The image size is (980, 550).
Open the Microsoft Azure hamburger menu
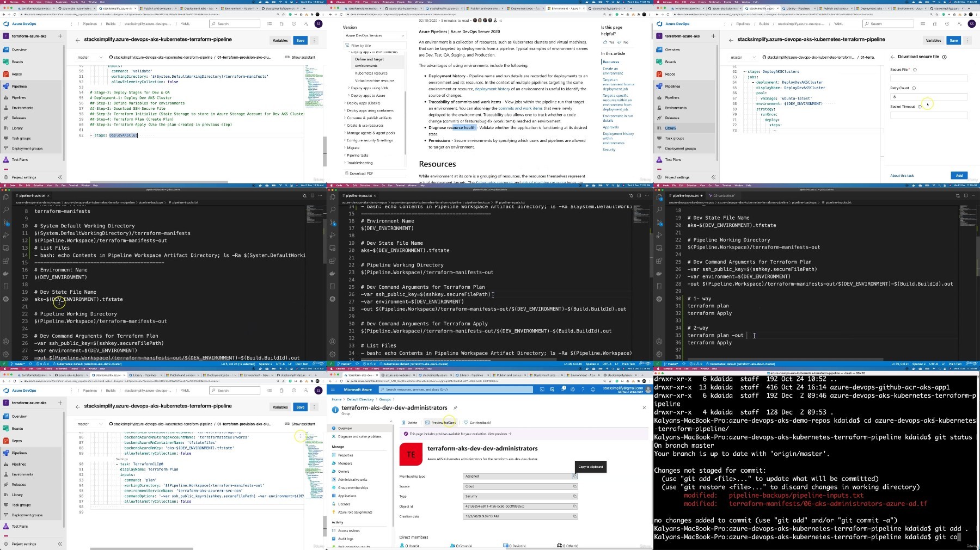(x=333, y=390)
